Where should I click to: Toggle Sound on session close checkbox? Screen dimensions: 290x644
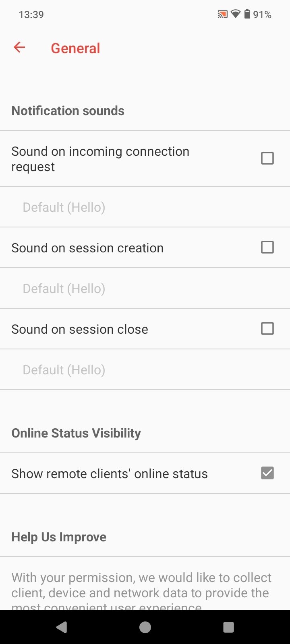pyautogui.click(x=267, y=328)
